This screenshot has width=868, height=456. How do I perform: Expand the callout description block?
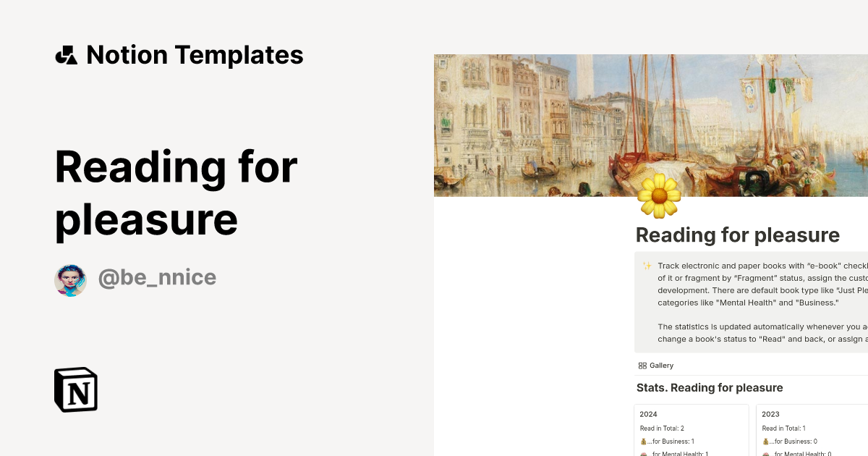pyautogui.click(x=752, y=302)
